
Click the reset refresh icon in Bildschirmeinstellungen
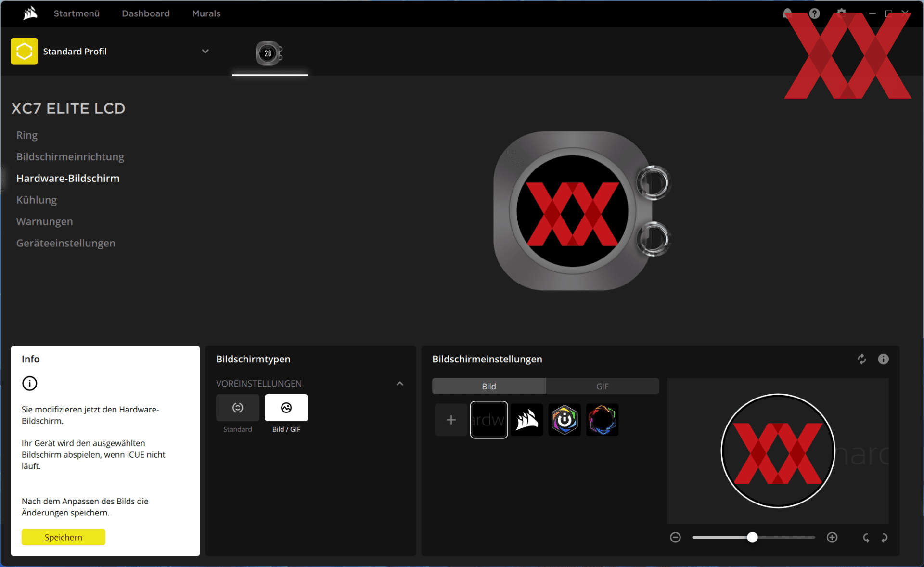[862, 359]
